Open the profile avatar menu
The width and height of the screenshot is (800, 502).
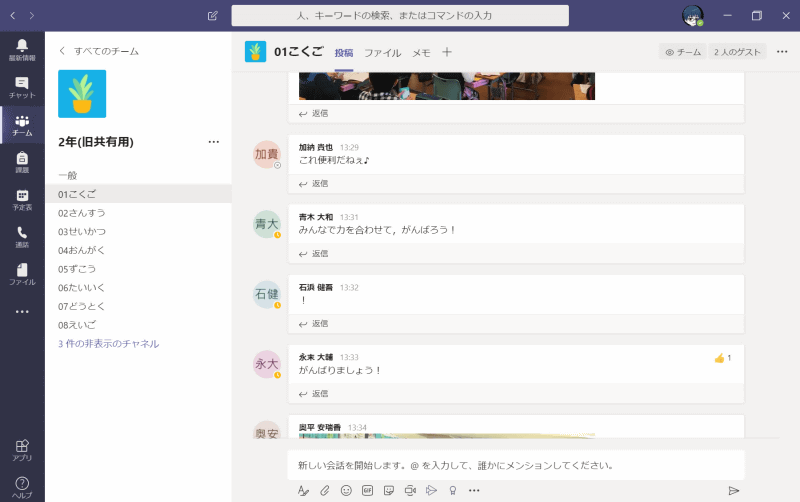[692, 16]
